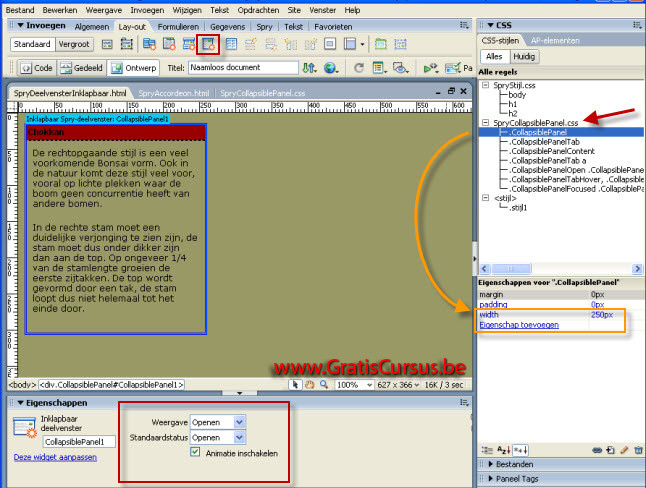Click the check page compatibility icon

pos(453,68)
